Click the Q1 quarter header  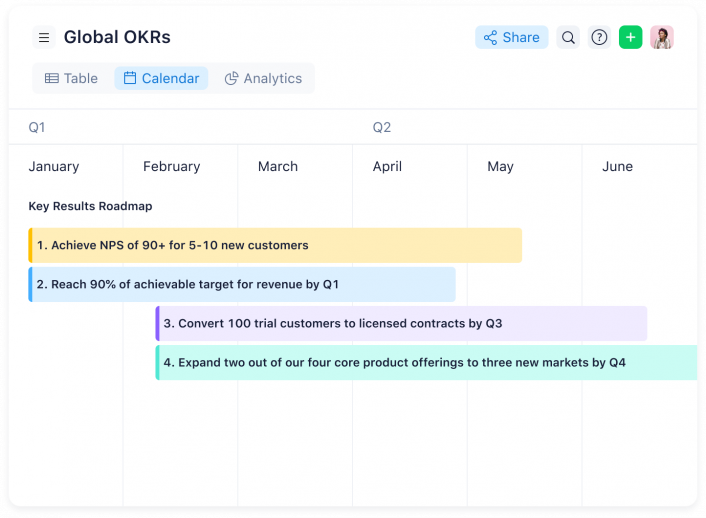click(36, 127)
